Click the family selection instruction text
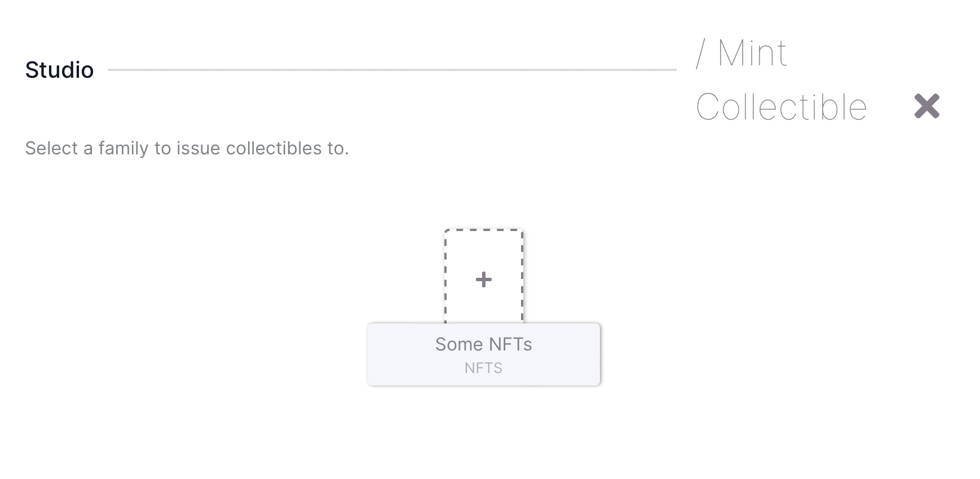Viewport: 980px width, 479px height. [x=187, y=148]
